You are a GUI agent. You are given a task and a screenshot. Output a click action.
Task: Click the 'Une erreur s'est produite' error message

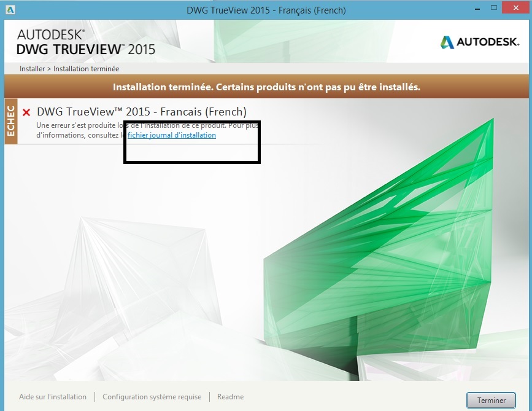(148, 130)
